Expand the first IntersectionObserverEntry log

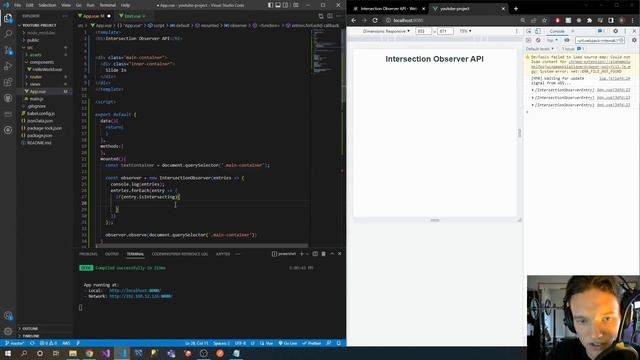click(532, 90)
